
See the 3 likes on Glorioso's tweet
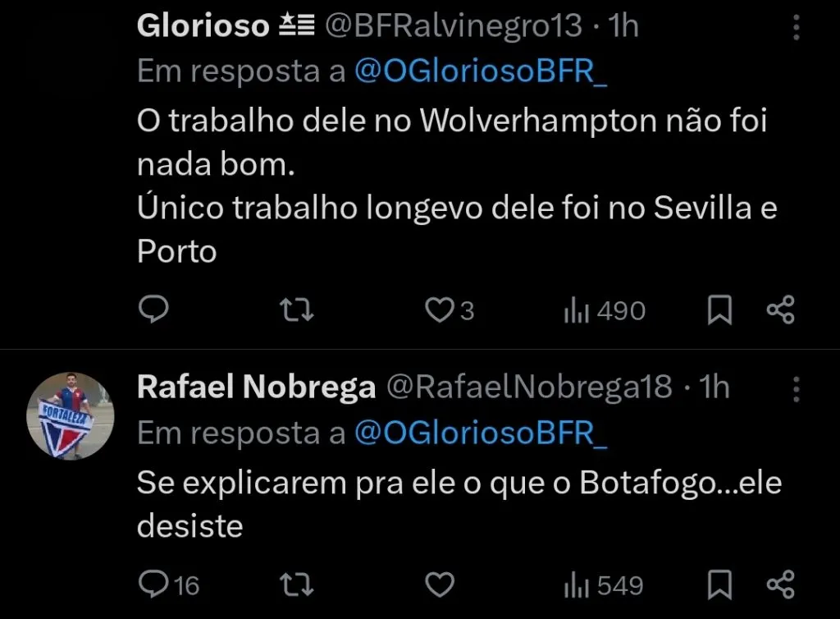449,310
